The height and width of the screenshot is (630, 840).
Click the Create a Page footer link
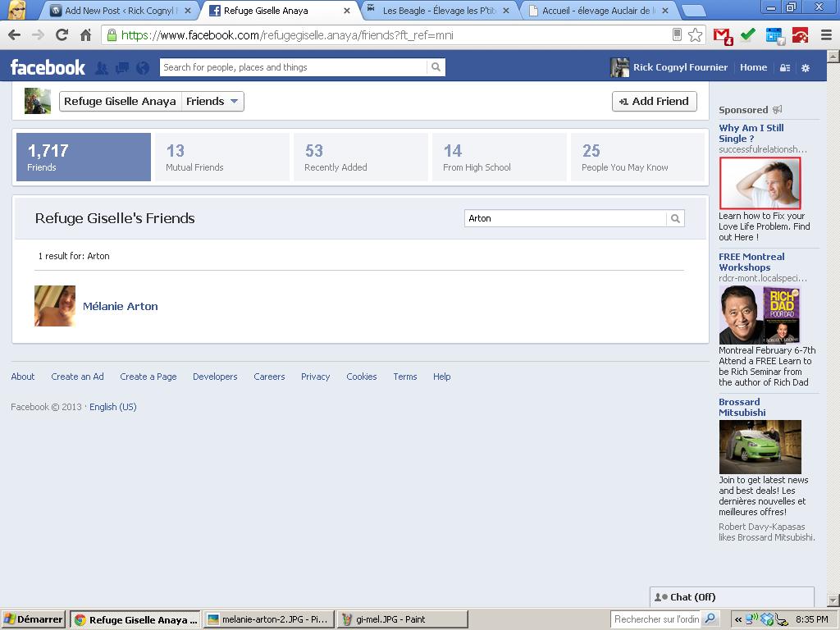point(148,377)
